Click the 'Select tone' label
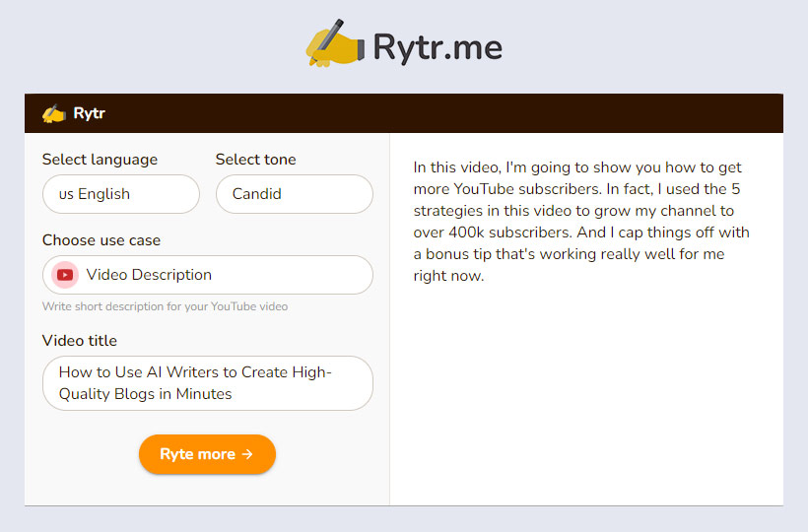This screenshot has width=808, height=532. [x=255, y=160]
